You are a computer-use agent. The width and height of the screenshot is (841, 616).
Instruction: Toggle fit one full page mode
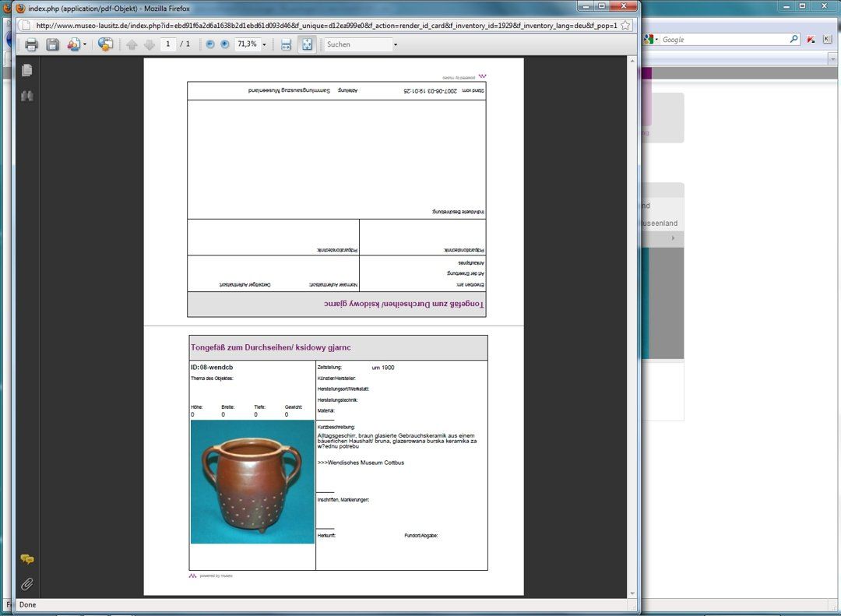pos(307,44)
